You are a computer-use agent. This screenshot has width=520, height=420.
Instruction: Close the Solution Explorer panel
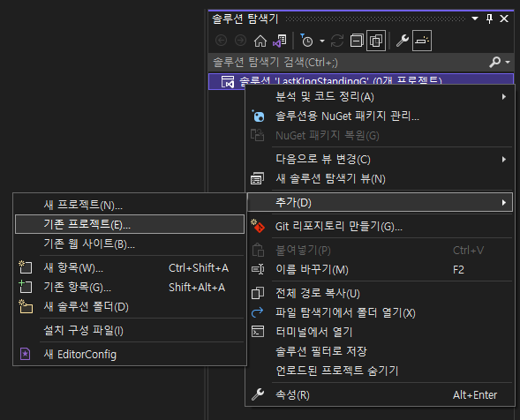(504, 19)
